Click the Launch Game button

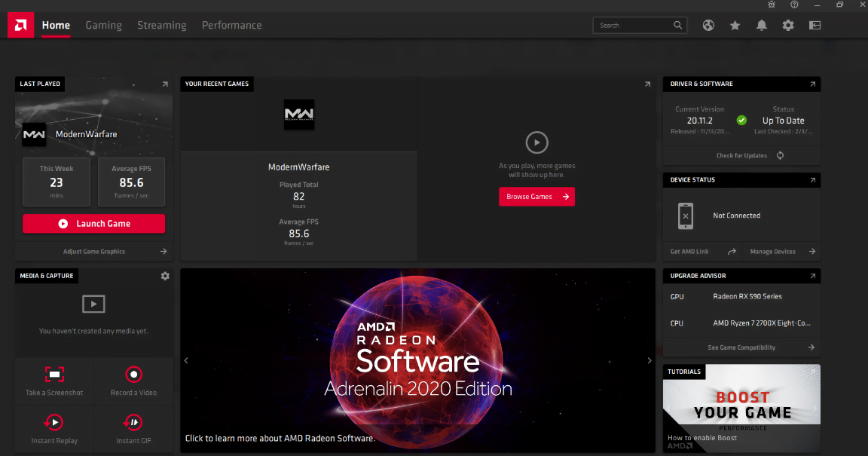coord(94,224)
